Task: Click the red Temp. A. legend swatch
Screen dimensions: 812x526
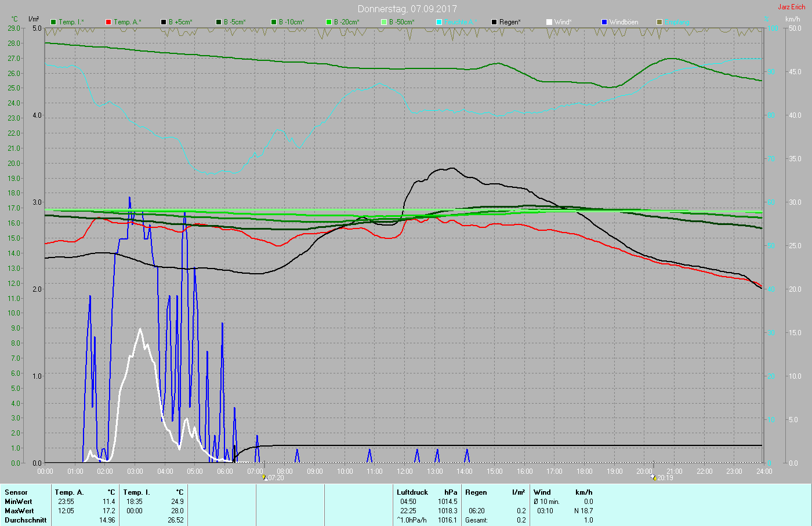Action: point(108,22)
